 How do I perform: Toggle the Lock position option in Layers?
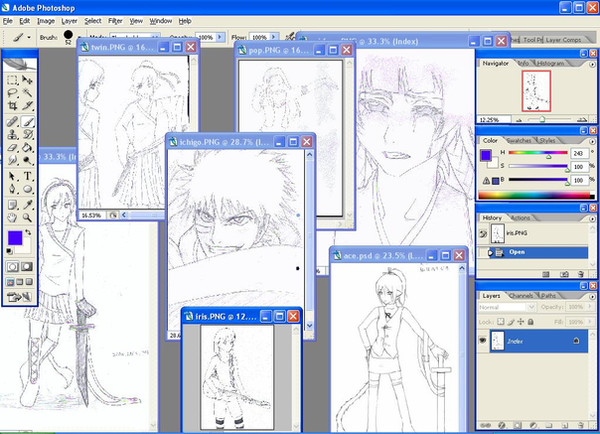[x=520, y=322]
